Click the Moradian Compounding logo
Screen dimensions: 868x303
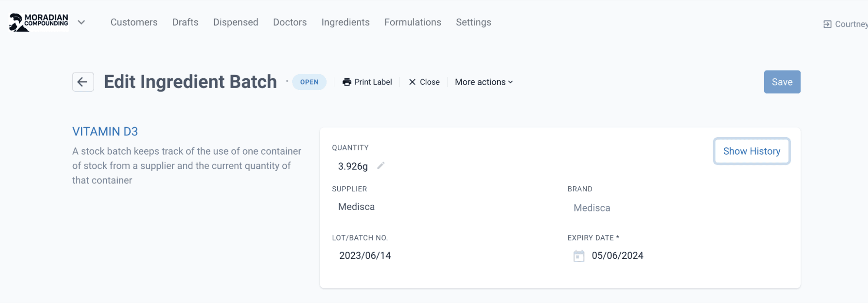coord(39,22)
